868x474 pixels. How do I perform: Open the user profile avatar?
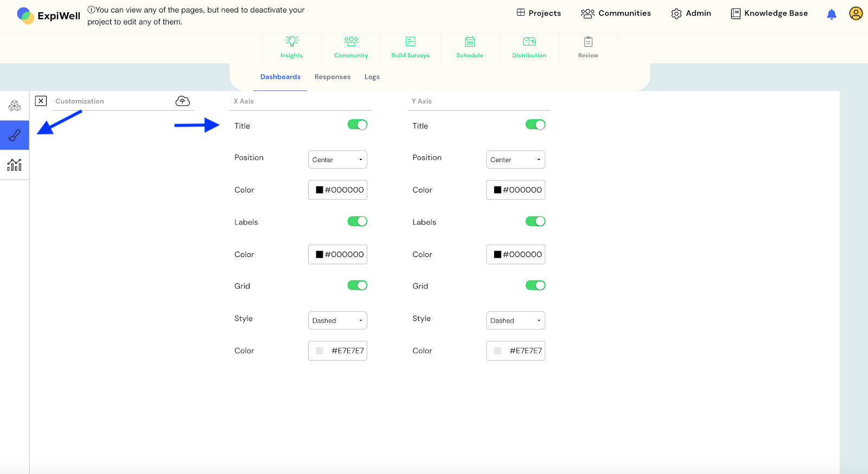point(856,13)
